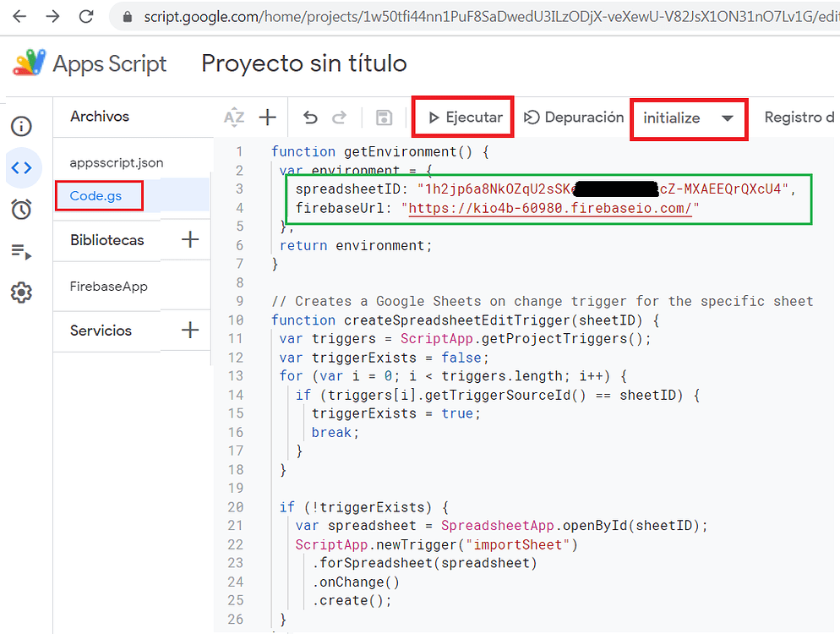Run the script with Ejecutar

pyautogui.click(x=462, y=117)
